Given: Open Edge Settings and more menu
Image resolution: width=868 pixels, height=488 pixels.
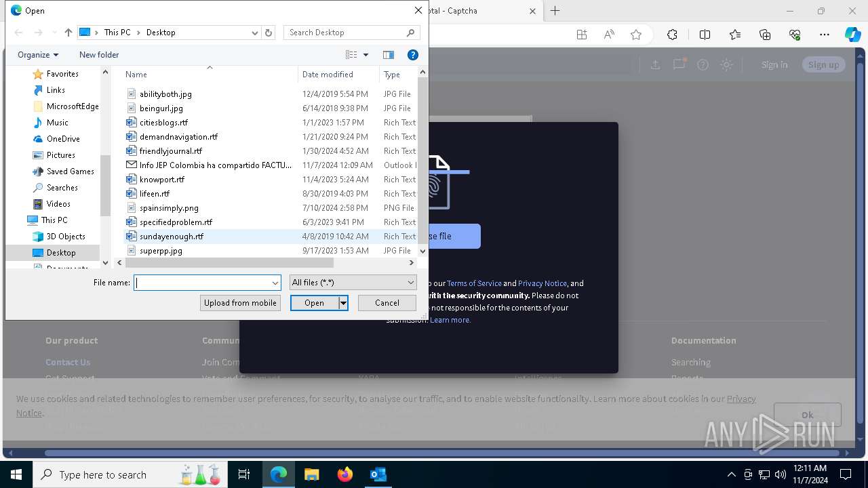Looking at the screenshot, I should 825,35.
